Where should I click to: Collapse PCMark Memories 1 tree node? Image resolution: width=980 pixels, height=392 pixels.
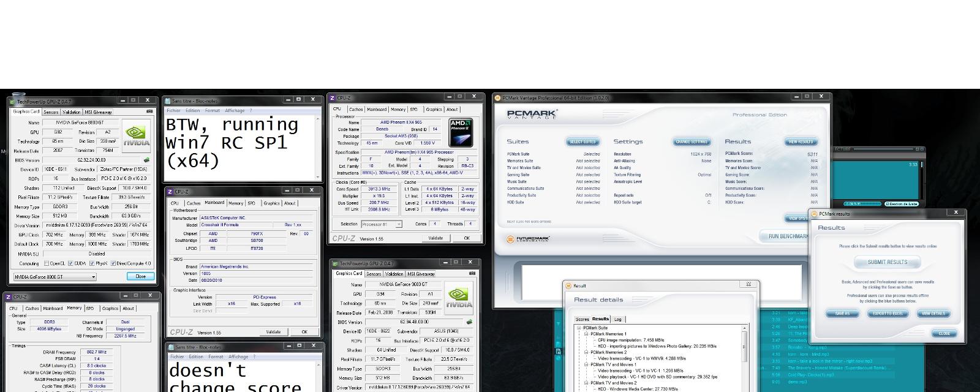[x=585, y=334]
